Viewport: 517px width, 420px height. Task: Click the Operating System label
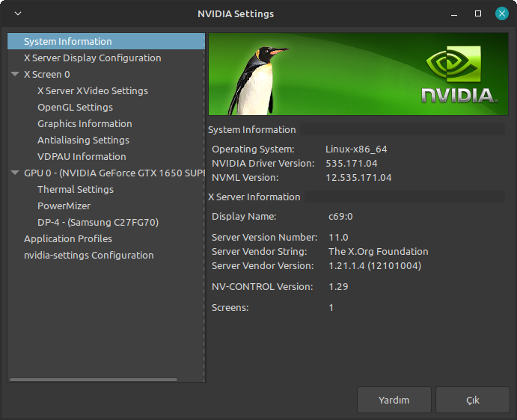[253, 149]
